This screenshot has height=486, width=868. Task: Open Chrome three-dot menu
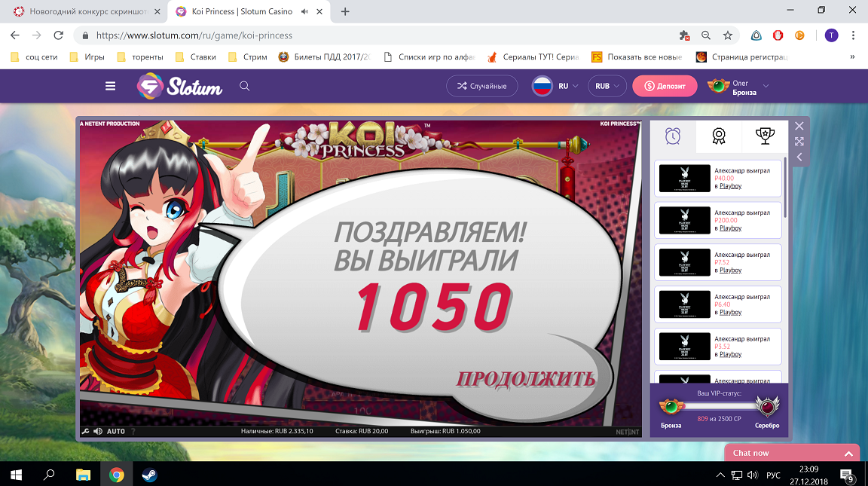pos(852,35)
